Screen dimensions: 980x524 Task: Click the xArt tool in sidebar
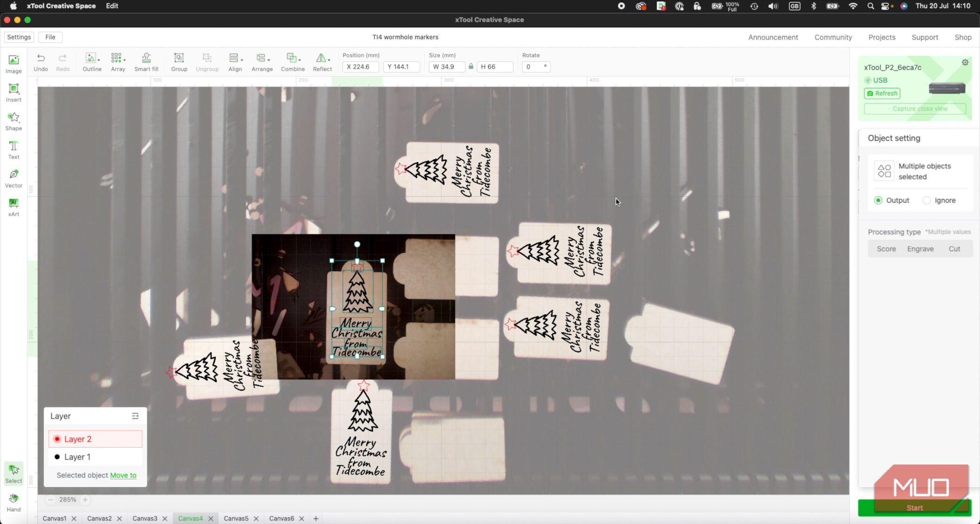coord(14,207)
